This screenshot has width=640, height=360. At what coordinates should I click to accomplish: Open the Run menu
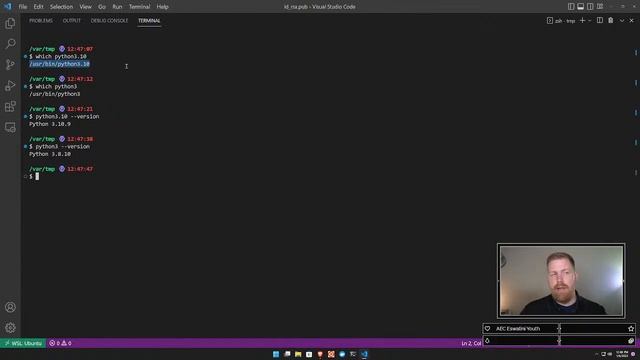117,7
